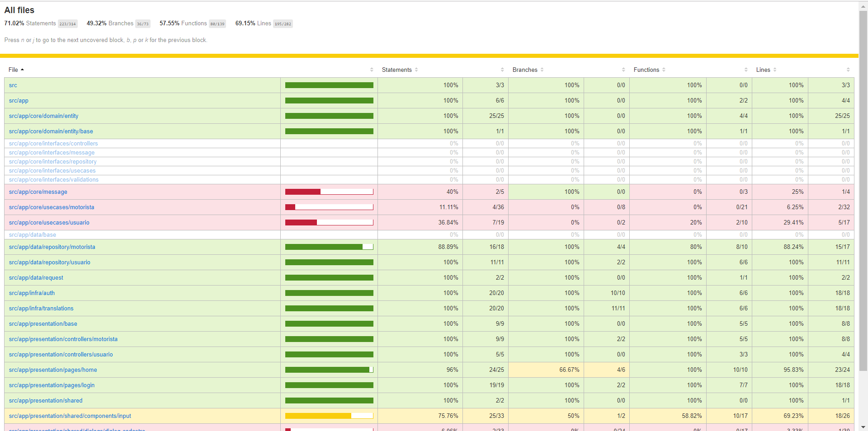Click the sort icon of the coverage bar column
This screenshot has width=868, height=431.
(372, 70)
